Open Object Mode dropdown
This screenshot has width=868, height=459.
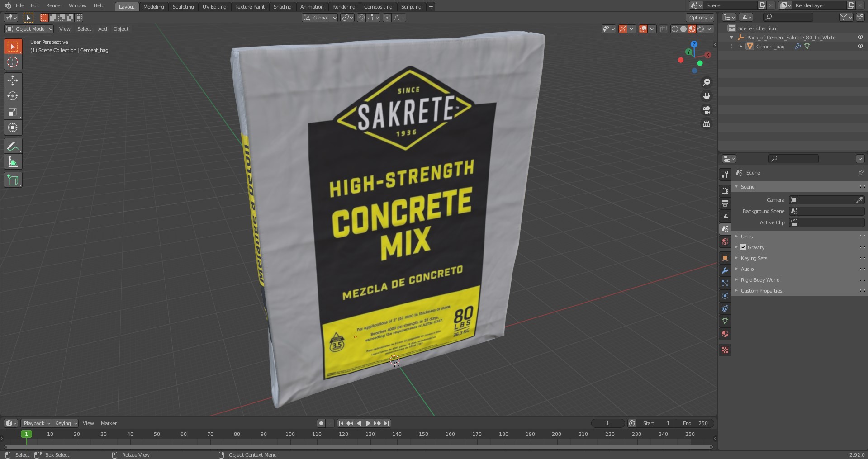tap(29, 29)
